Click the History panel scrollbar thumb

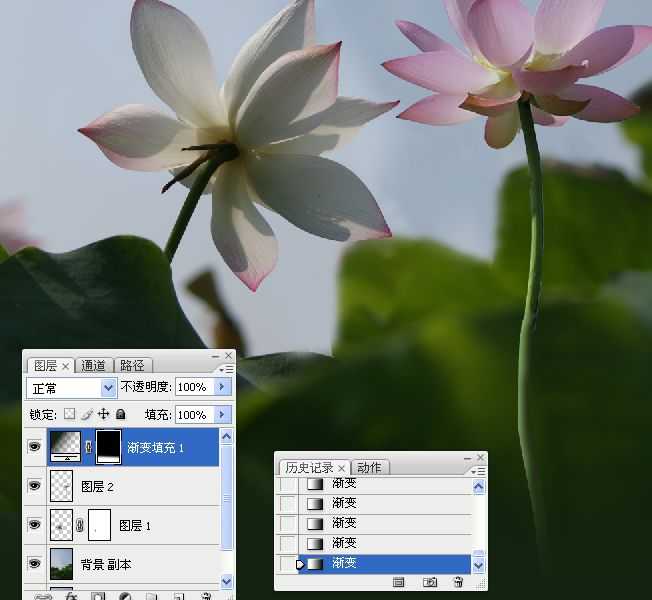click(x=479, y=553)
